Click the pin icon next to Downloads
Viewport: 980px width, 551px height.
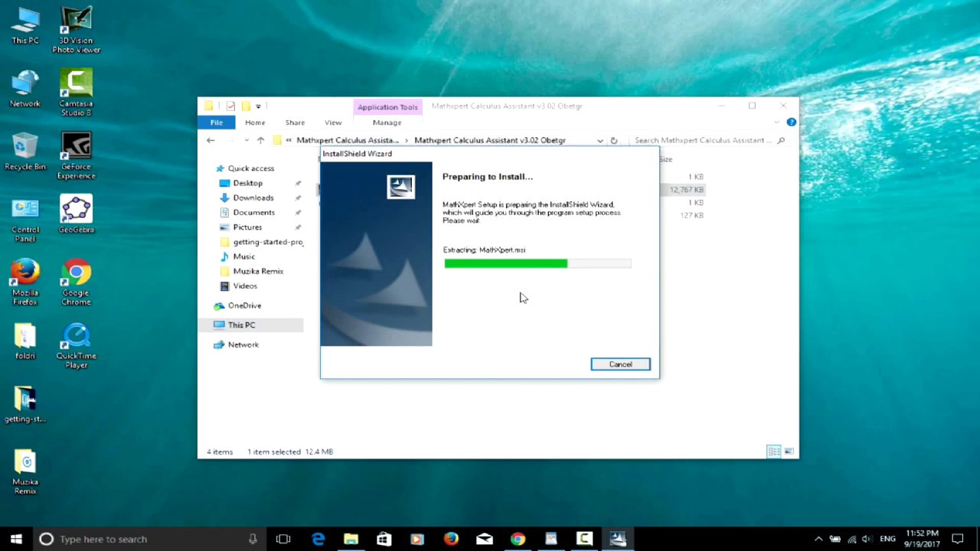point(298,198)
